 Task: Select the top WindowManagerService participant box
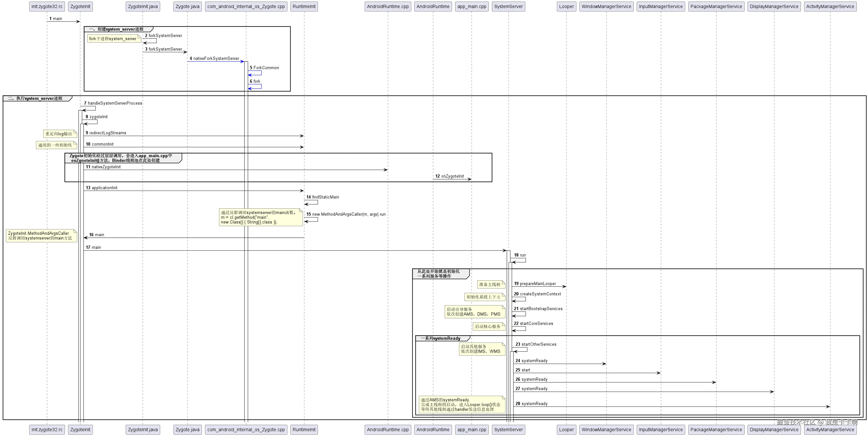(x=606, y=7)
